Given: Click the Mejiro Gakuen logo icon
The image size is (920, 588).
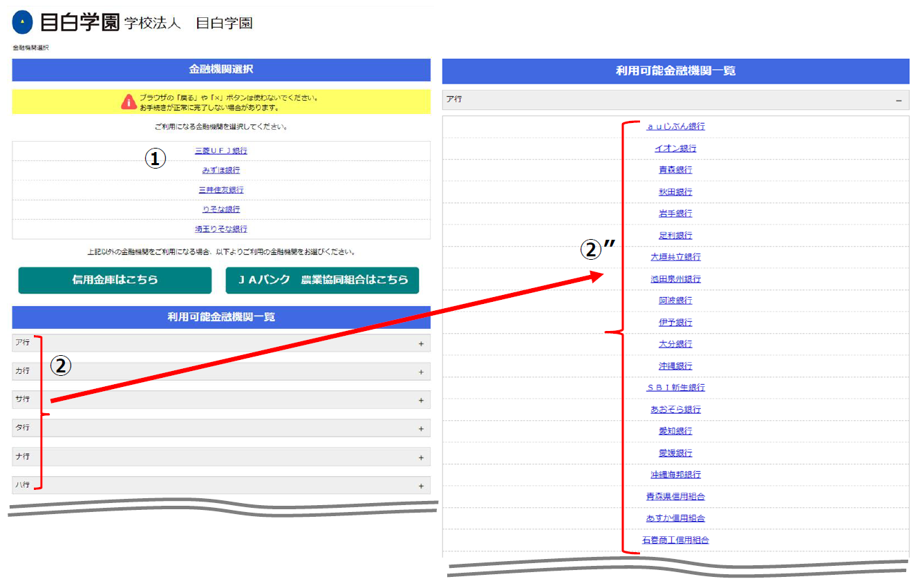Looking at the screenshot, I should click(22, 23).
